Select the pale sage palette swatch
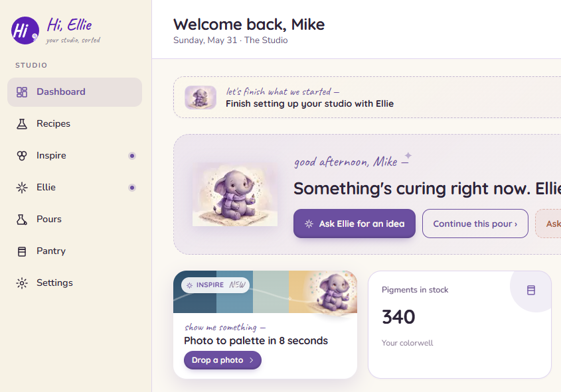Screen dimensions: 561x392 pyautogui.click(x=271, y=292)
